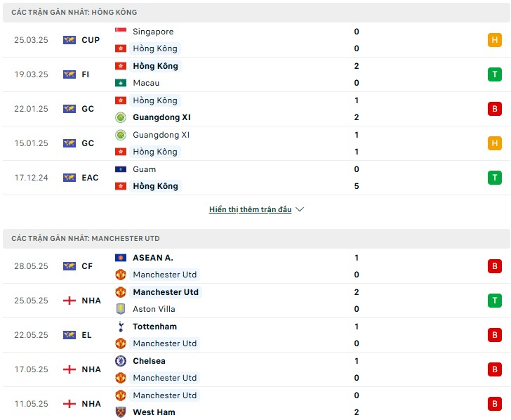This screenshot has height=420, width=511.
Task: Click the West Ham crest icon
Action: point(121,412)
